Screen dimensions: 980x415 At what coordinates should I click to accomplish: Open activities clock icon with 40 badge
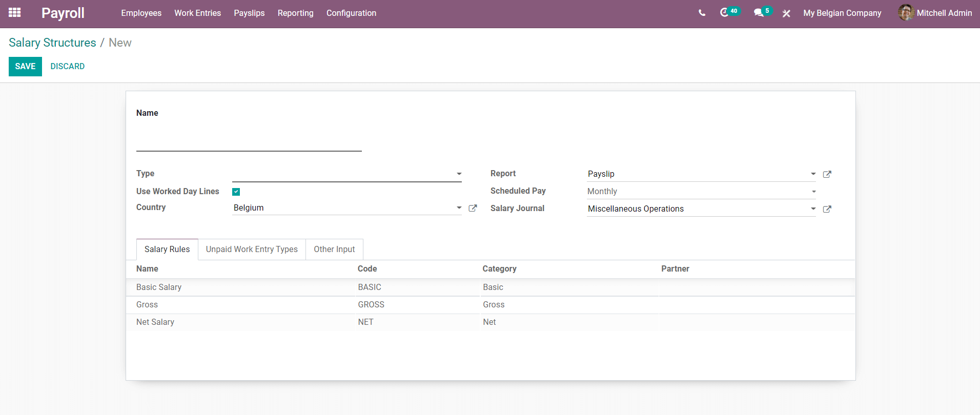(x=724, y=13)
